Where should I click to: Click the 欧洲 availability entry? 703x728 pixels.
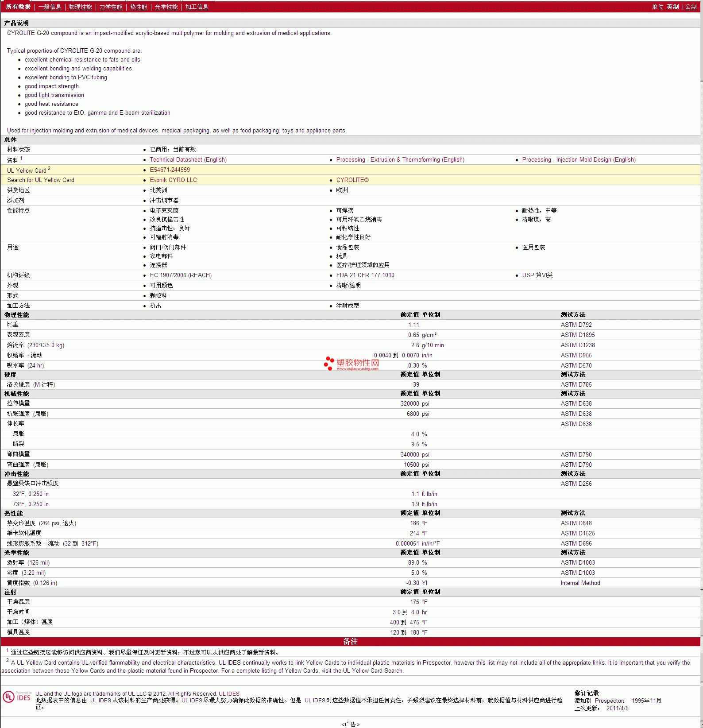click(342, 190)
